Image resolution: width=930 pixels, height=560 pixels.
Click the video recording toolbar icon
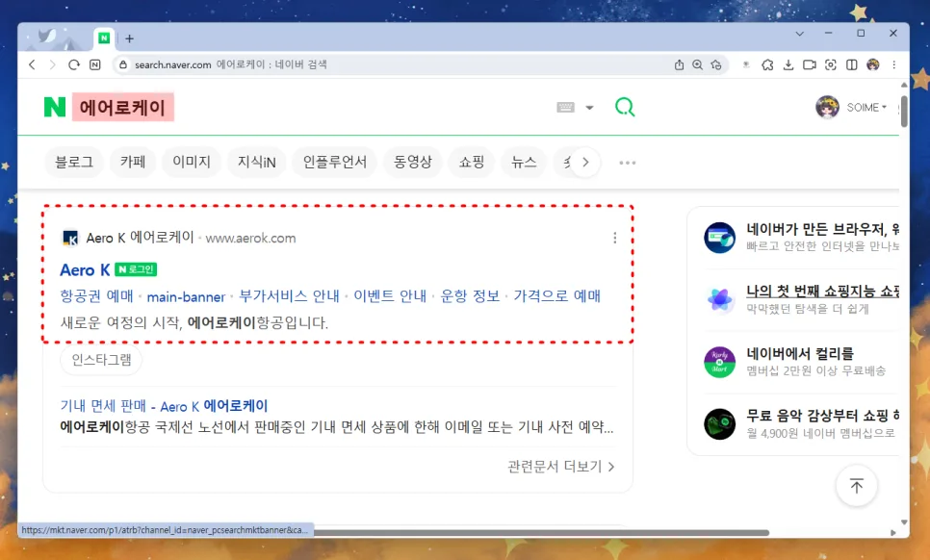pos(810,64)
